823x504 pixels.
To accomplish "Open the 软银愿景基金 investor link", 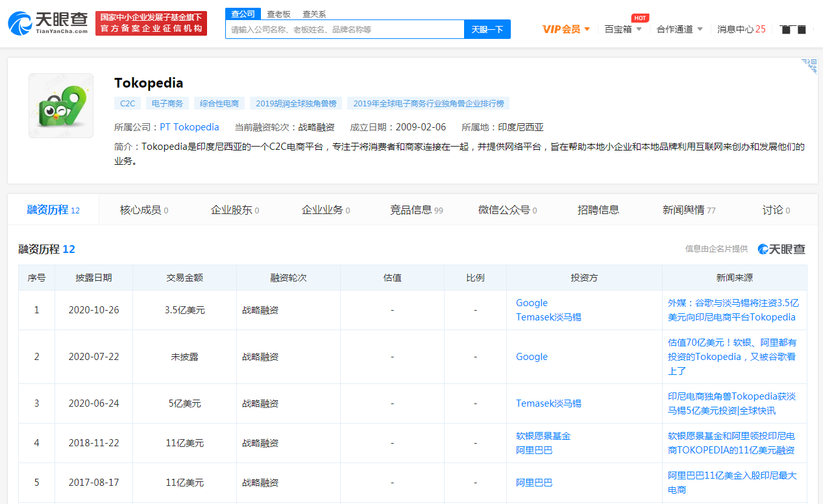I will tap(543, 436).
